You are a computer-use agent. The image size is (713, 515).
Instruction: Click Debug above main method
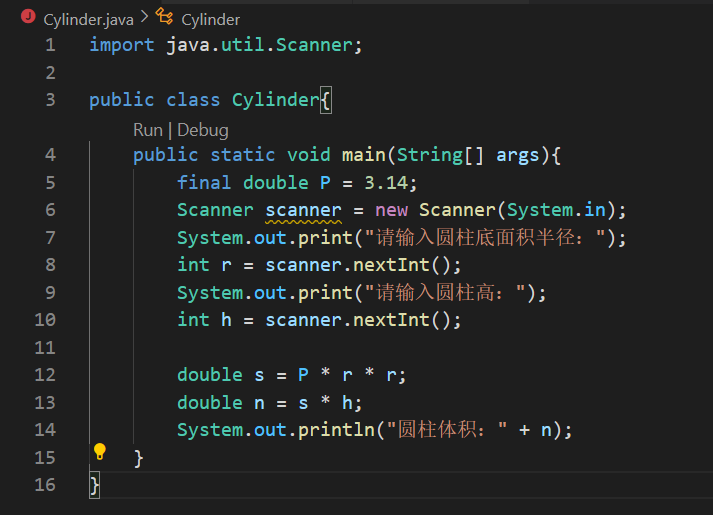tap(203, 130)
